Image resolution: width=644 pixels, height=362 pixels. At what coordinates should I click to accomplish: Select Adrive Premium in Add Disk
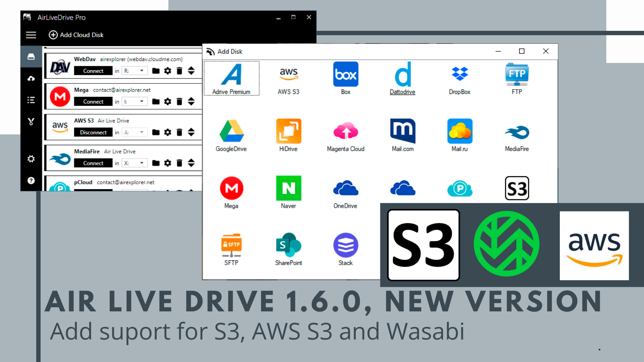coord(231,78)
